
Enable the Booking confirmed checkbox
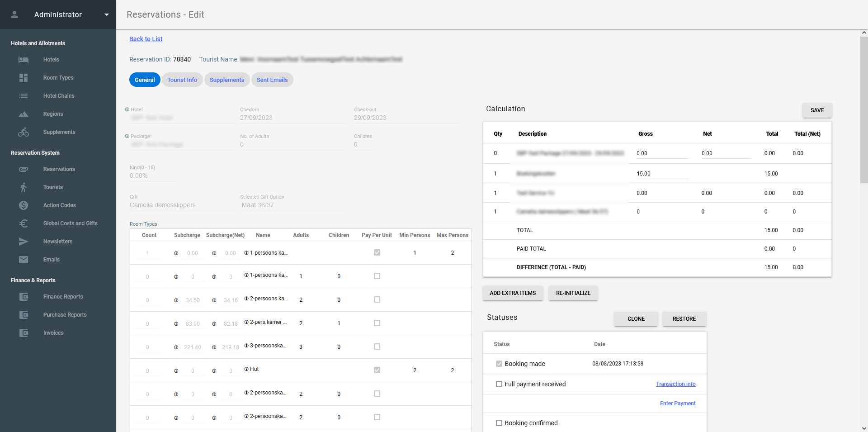coord(499,423)
